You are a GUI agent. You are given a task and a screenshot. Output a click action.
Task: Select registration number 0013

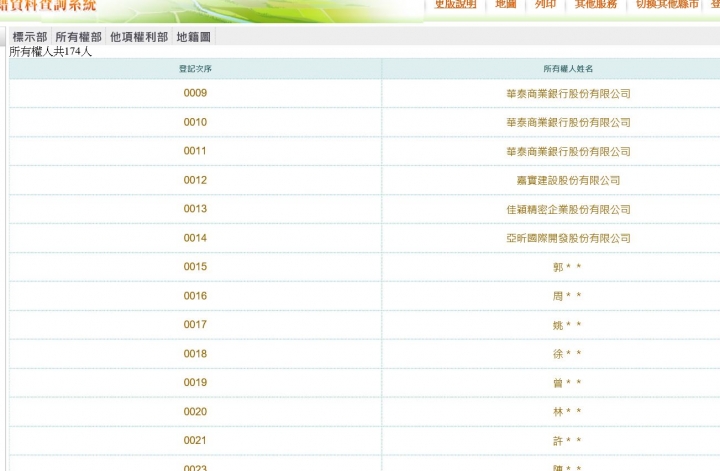[x=195, y=209]
